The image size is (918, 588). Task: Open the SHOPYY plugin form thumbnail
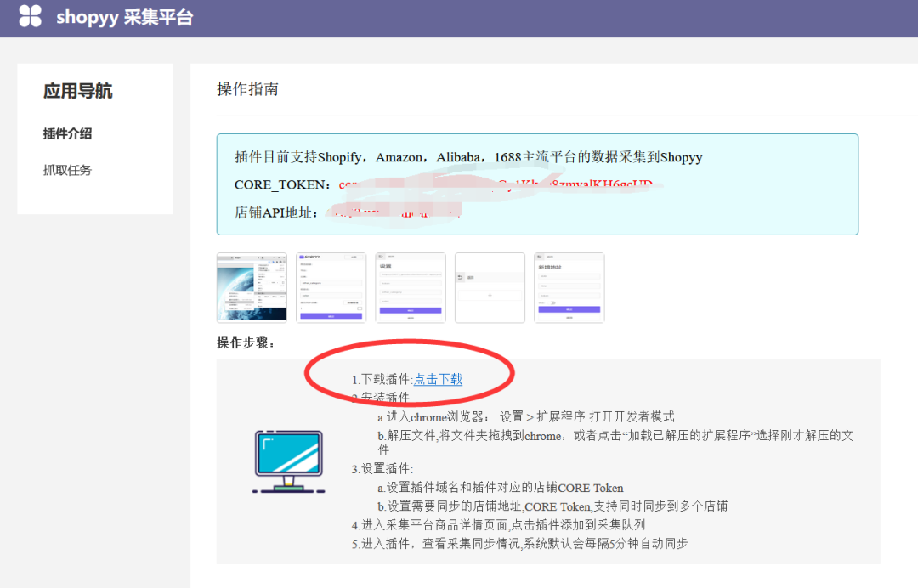pos(331,287)
